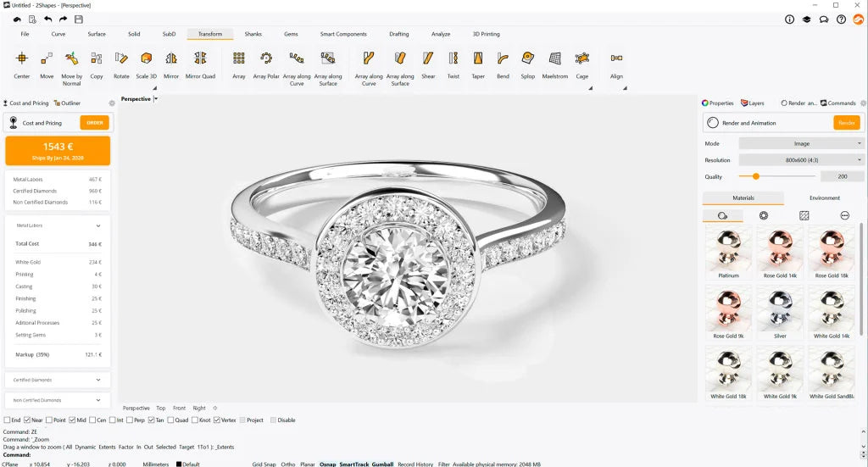Screen dimensions: 868x467
Task: Enable the End osnap checkbox
Action: (x=8, y=420)
